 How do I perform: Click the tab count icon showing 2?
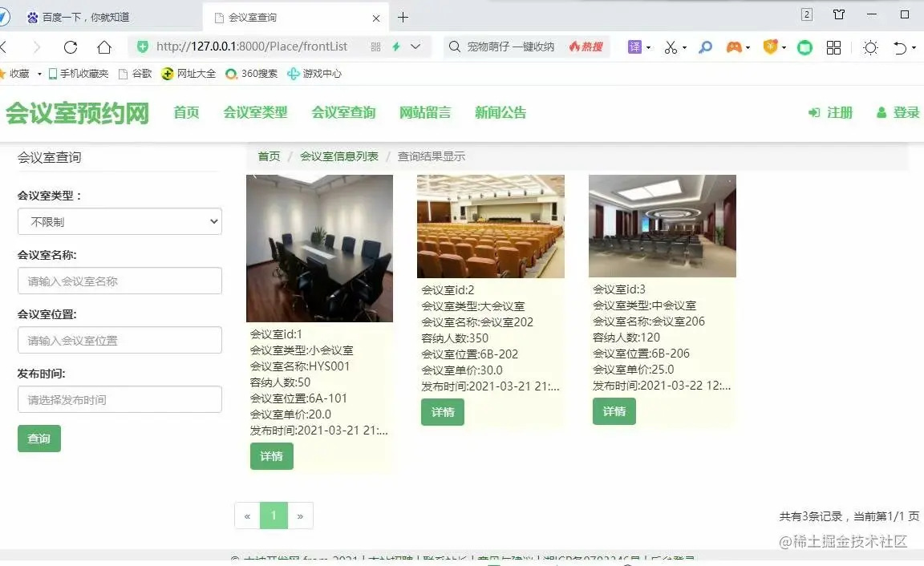point(808,14)
